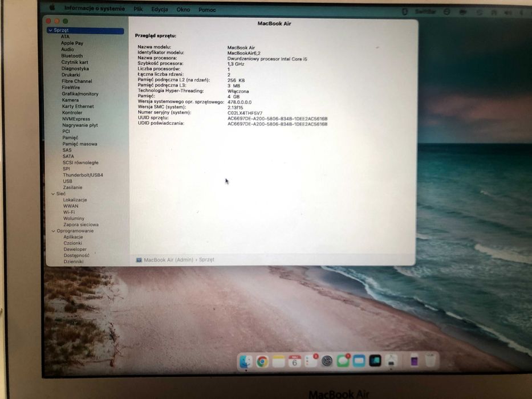
Task: Click System Information icon in the Dock
Action: (x=391, y=361)
